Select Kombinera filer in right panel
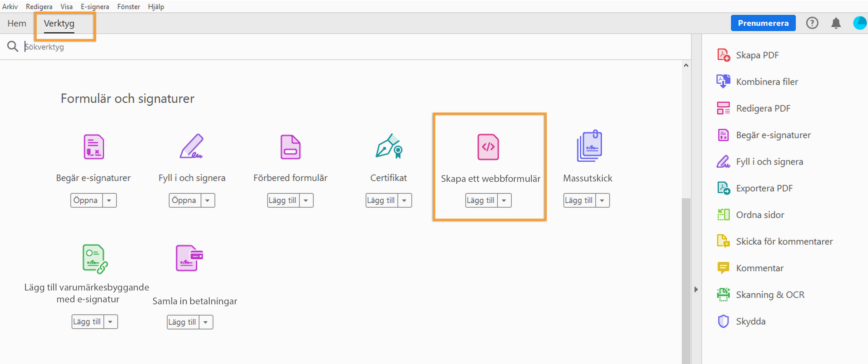Image resolution: width=868 pixels, height=364 pixels. tap(767, 81)
